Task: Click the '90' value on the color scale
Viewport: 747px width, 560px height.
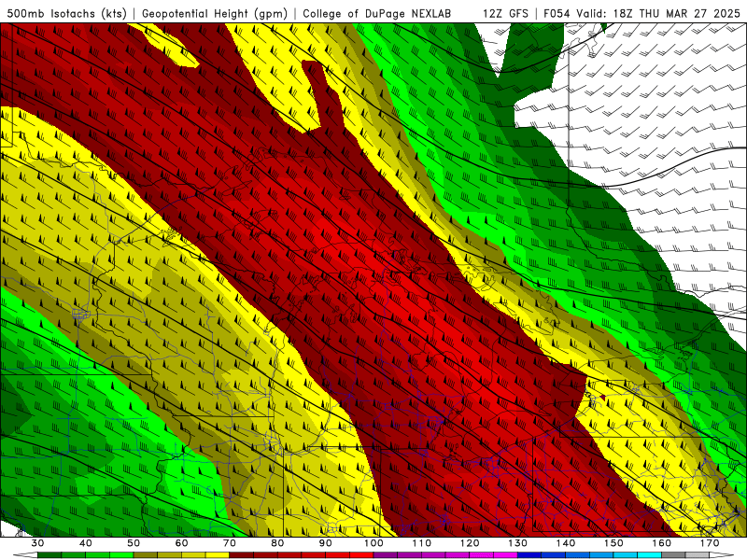Action: pyautogui.click(x=326, y=543)
